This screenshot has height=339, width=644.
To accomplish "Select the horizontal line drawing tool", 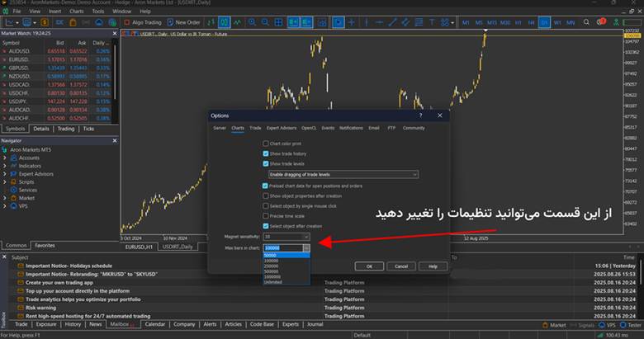I will point(380,22).
